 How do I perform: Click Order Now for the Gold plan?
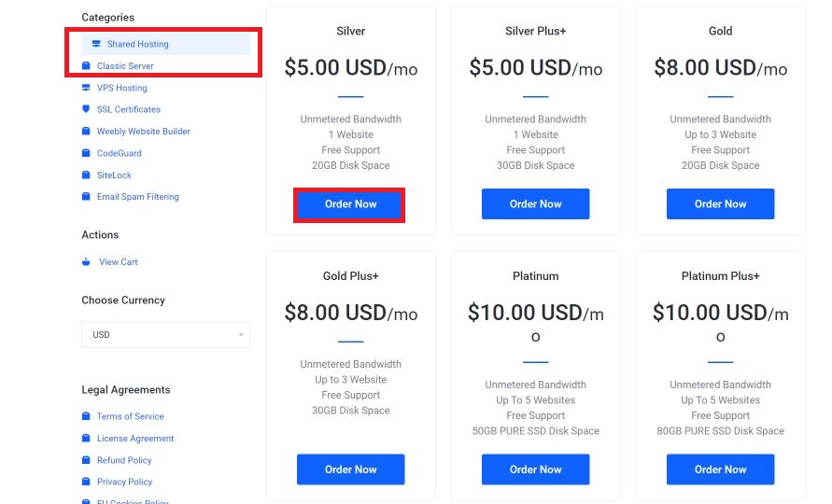[721, 203]
